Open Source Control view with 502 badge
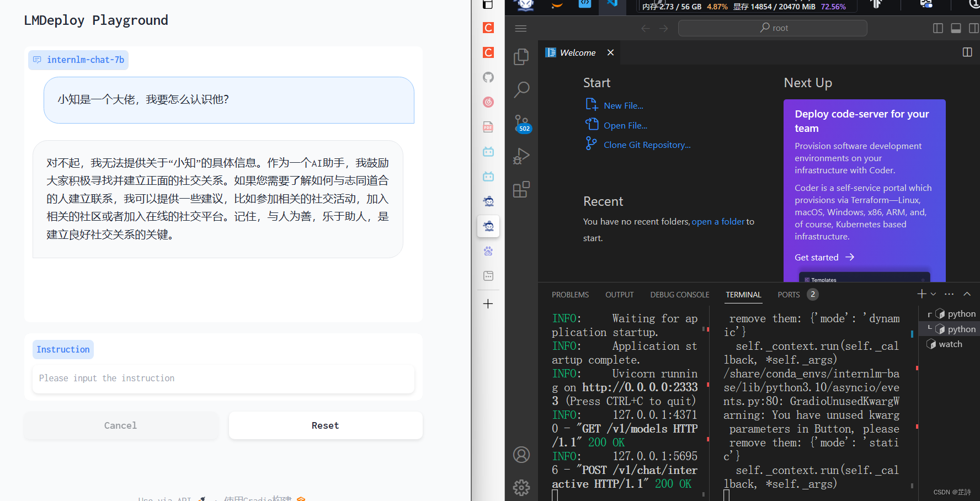This screenshot has height=501, width=980. 521,124
